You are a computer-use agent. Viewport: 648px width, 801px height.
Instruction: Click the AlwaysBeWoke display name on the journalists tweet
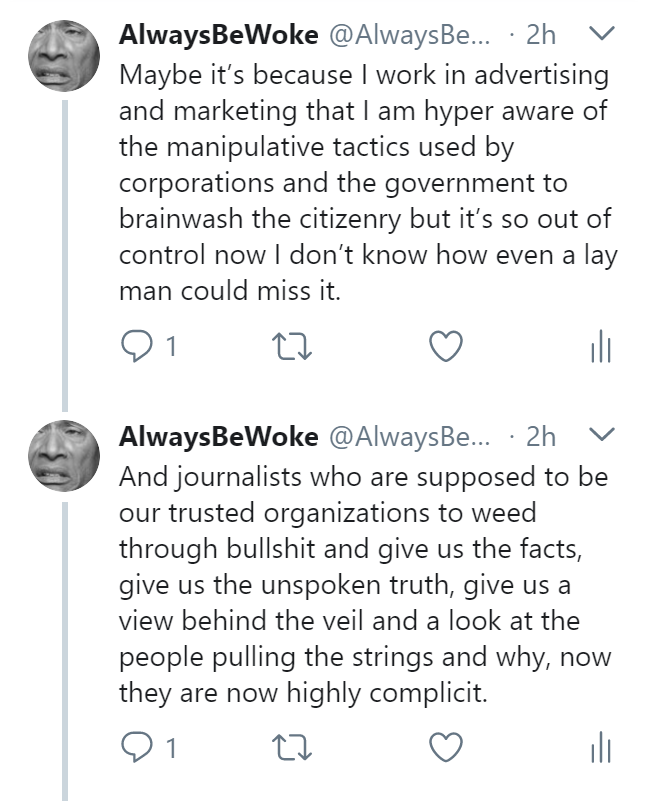click(218, 436)
